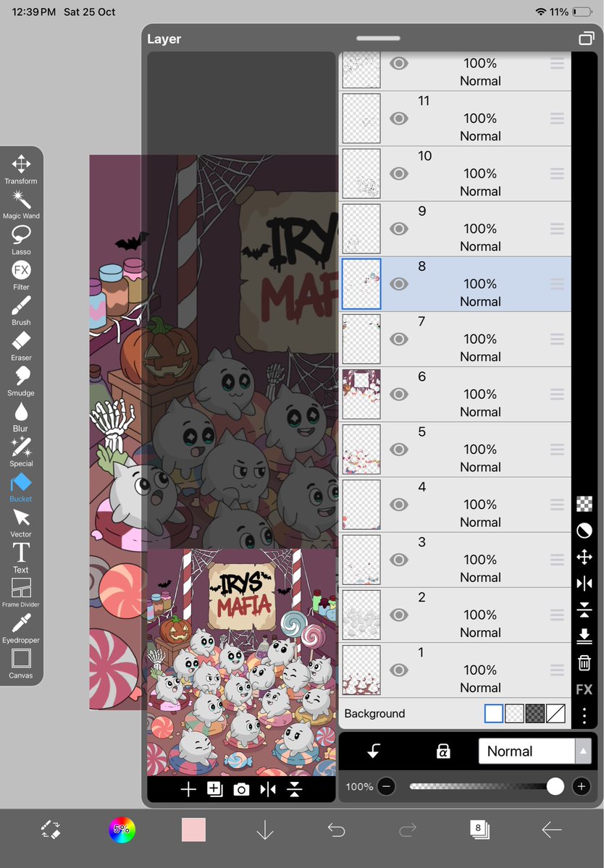Choose the diagonal-split background option
Screen dimensions: 604x868
click(x=555, y=714)
